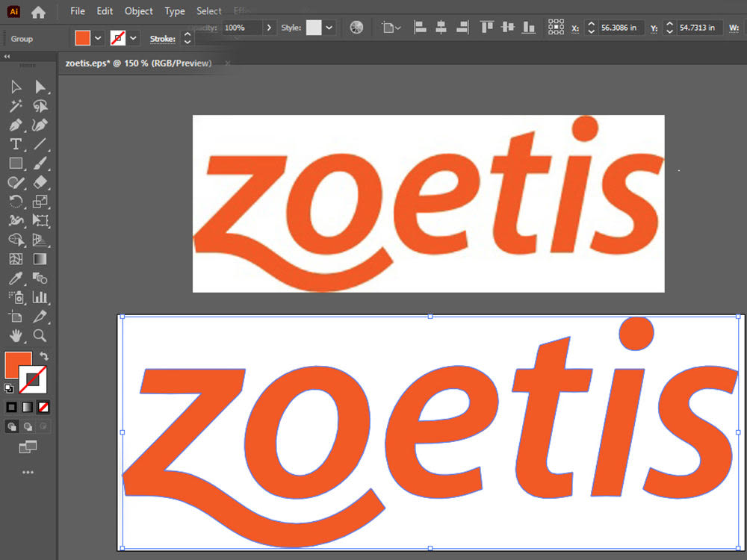
Task: Select the Shape Builder tool
Action: click(x=16, y=240)
